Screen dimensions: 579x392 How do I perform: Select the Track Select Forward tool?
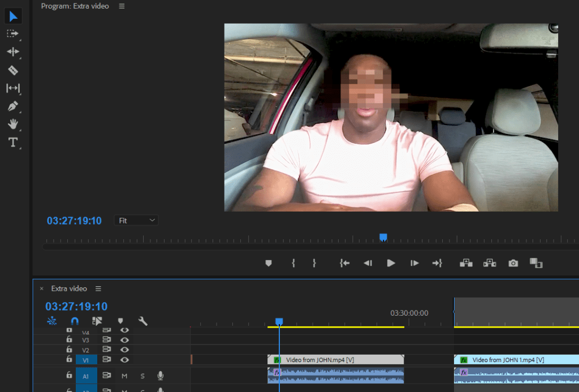coord(12,34)
